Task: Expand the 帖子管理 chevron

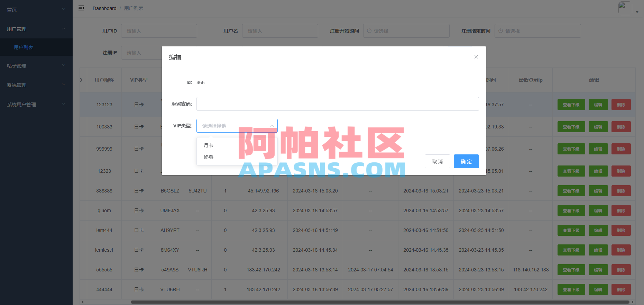Action: click(x=64, y=65)
